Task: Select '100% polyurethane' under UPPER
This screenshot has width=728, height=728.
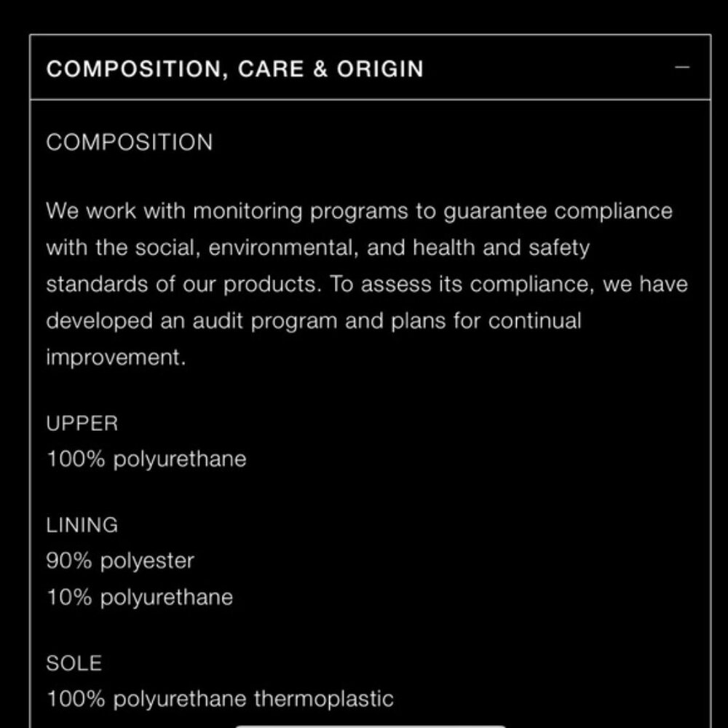Action: click(x=147, y=459)
